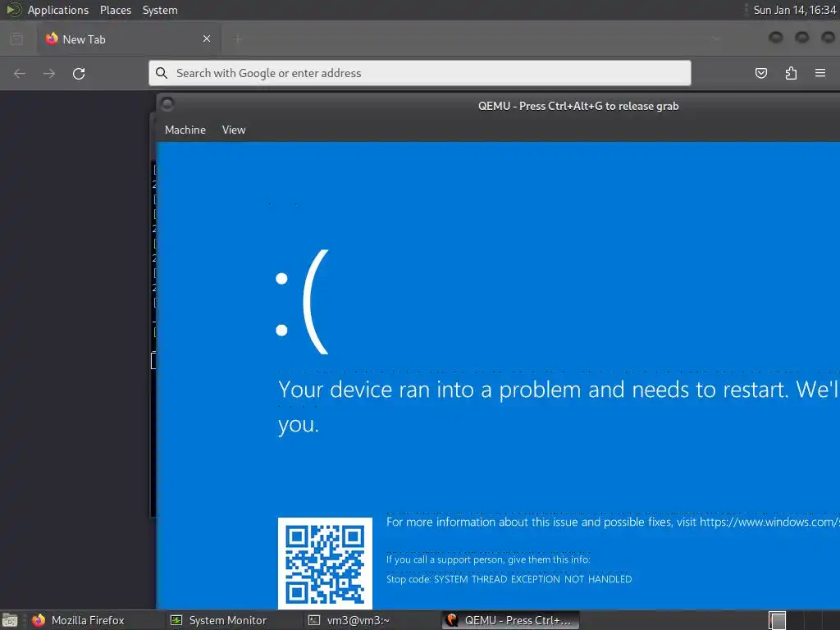This screenshot has height=630, width=840.
Task: Focus the Firefox address search field
Action: pos(419,73)
